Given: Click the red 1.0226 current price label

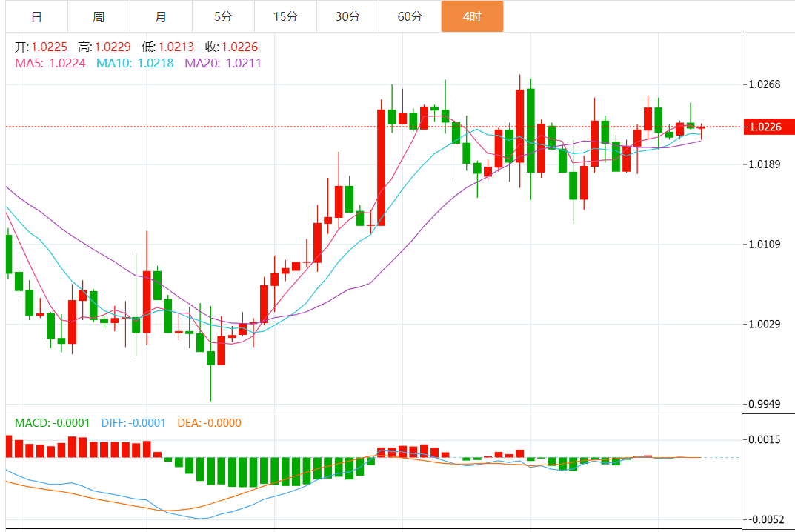Looking at the screenshot, I should 768,127.
